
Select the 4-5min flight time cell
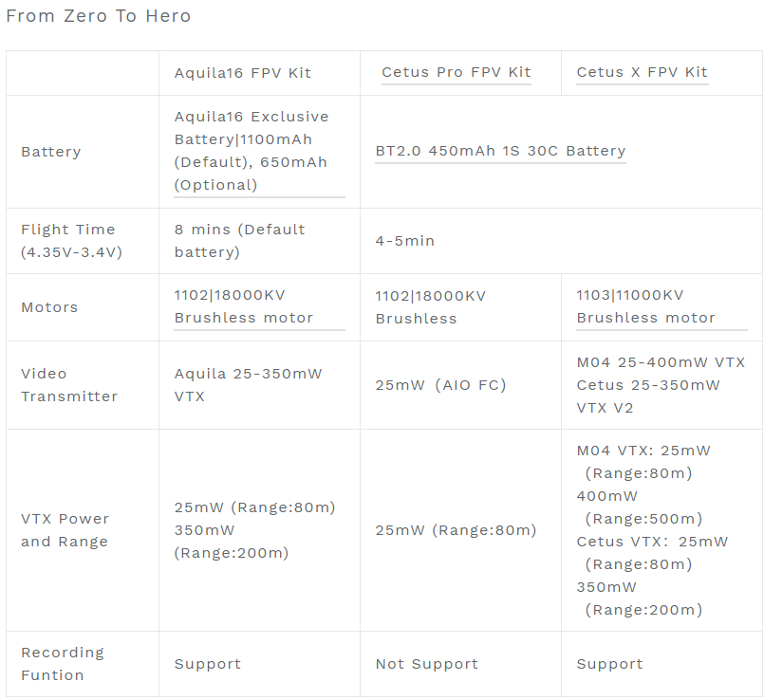pos(405,241)
